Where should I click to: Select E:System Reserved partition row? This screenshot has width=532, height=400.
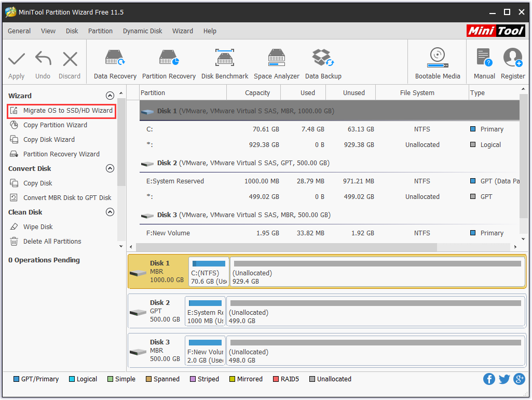[x=329, y=181]
